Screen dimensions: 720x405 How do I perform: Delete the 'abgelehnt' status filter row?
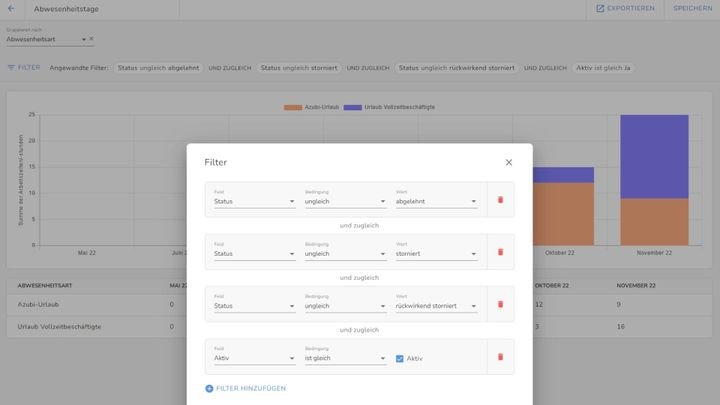pyautogui.click(x=500, y=200)
